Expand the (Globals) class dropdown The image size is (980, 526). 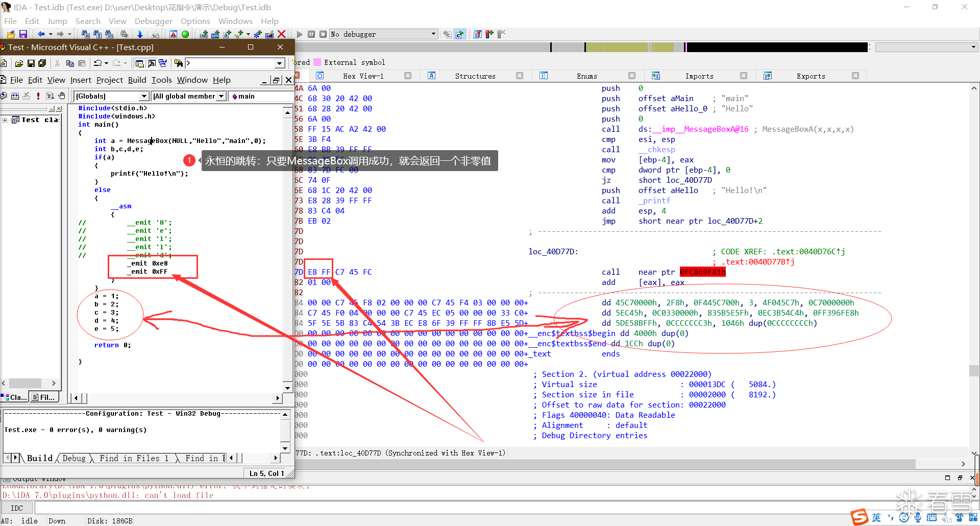click(144, 96)
